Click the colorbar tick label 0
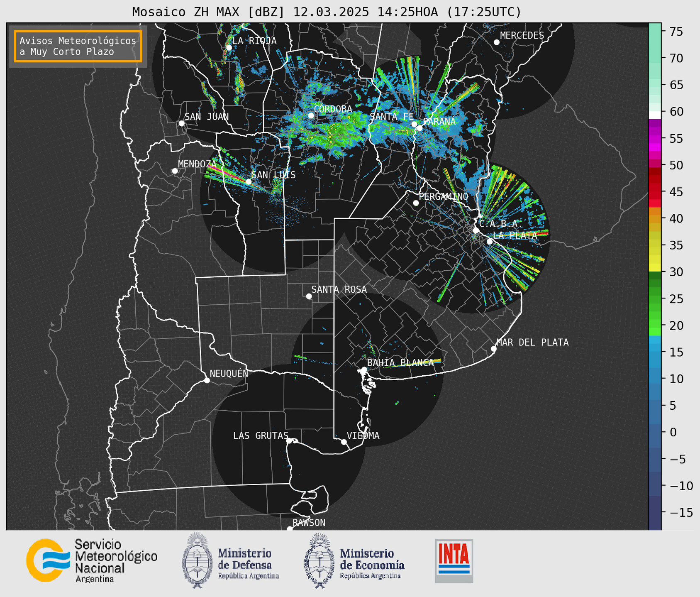The height and width of the screenshot is (597, 700). pos(673,432)
